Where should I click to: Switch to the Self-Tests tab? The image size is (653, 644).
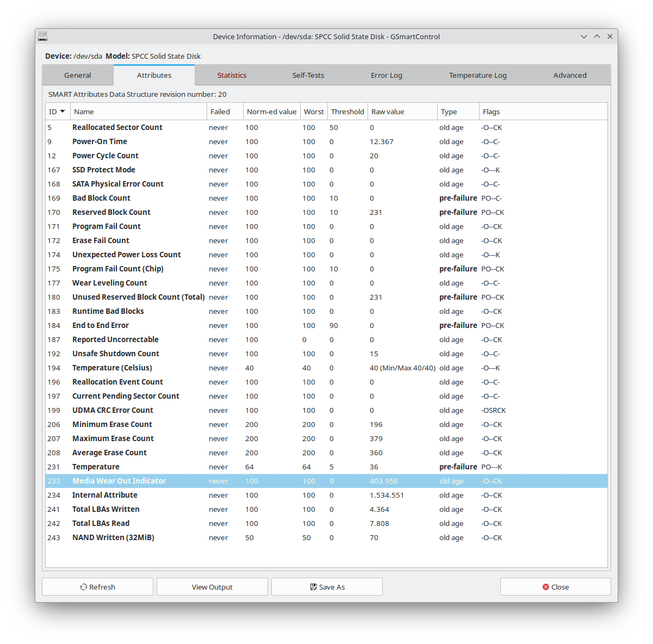click(x=308, y=76)
